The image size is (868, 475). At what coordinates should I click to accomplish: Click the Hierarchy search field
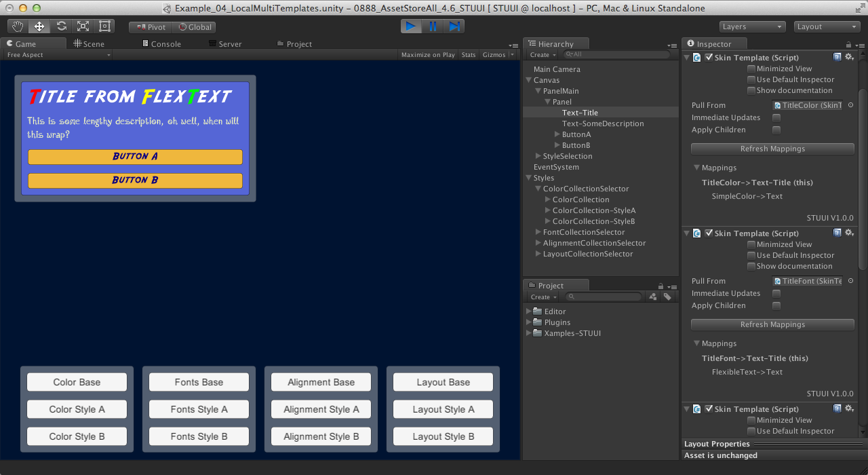(x=616, y=55)
